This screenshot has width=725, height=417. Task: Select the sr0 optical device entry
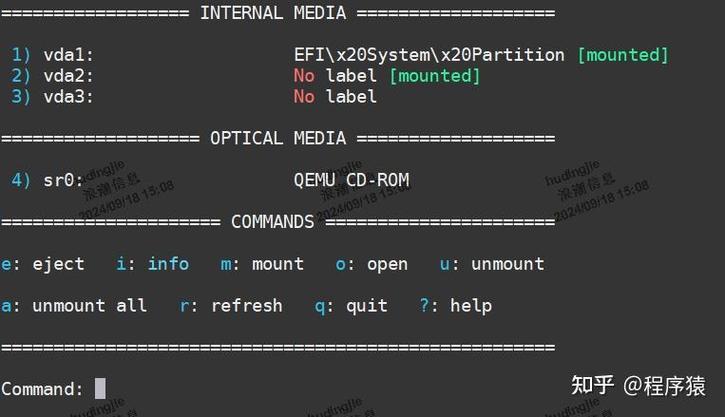pos(63,180)
